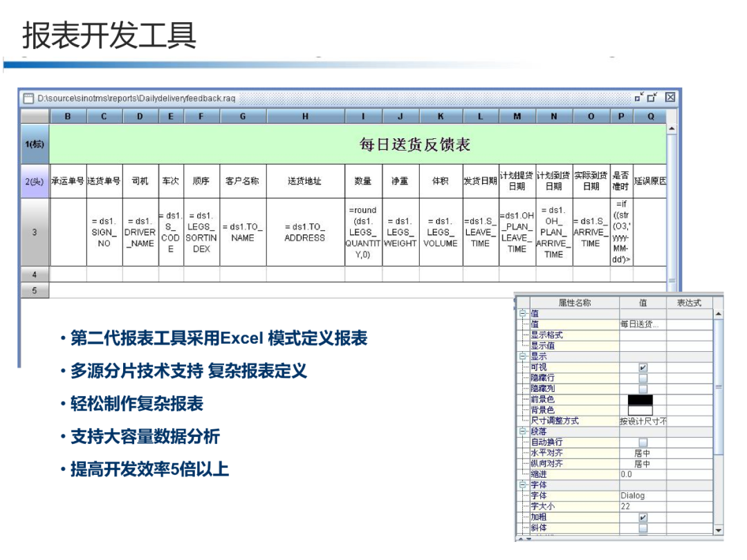Viewport: 747px width, 560px height.
Task: Select the title cell 每日送货反馈表
Action: [x=358, y=144]
